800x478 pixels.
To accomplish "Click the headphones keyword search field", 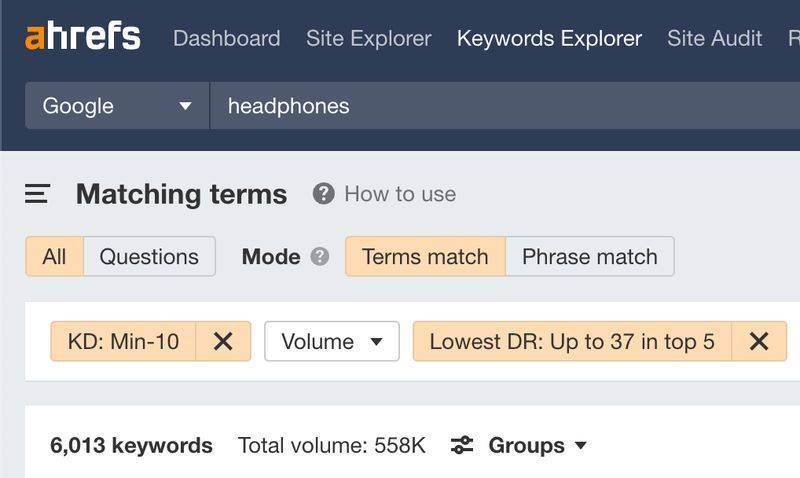I will coord(500,106).
